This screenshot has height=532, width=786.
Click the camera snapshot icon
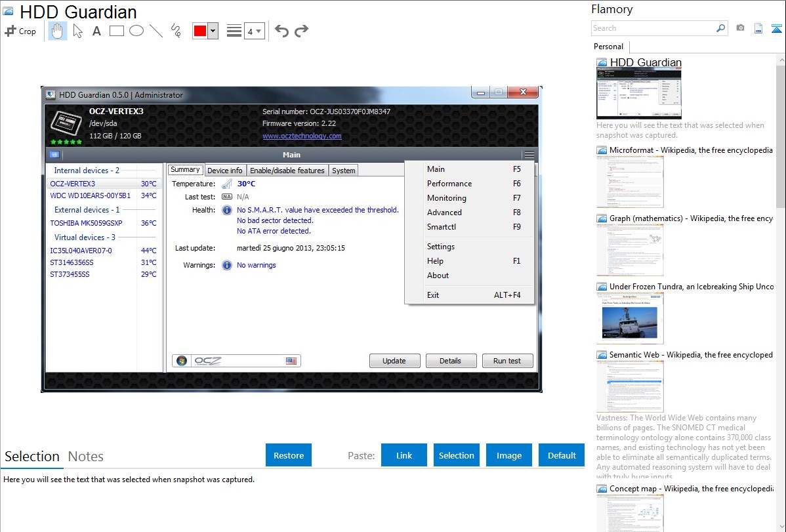click(740, 28)
